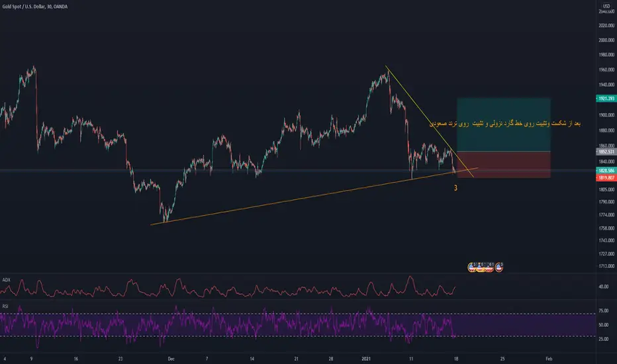Click the Feb date on time axis
This screenshot has width=617, height=364.
pos(549,359)
